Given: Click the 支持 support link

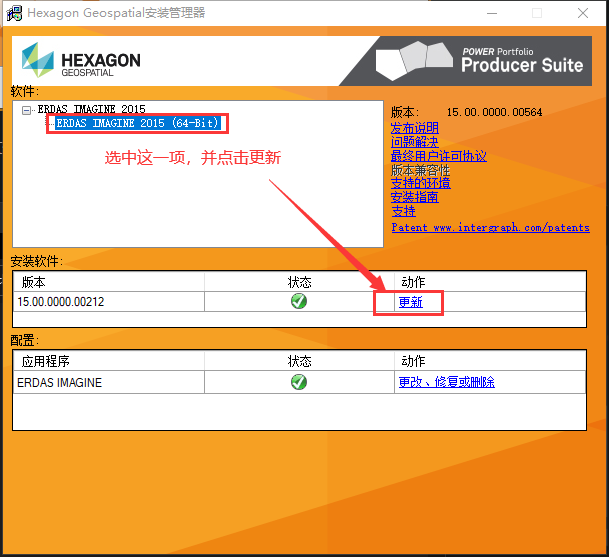Looking at the screenshot, I should coord(404,211).
